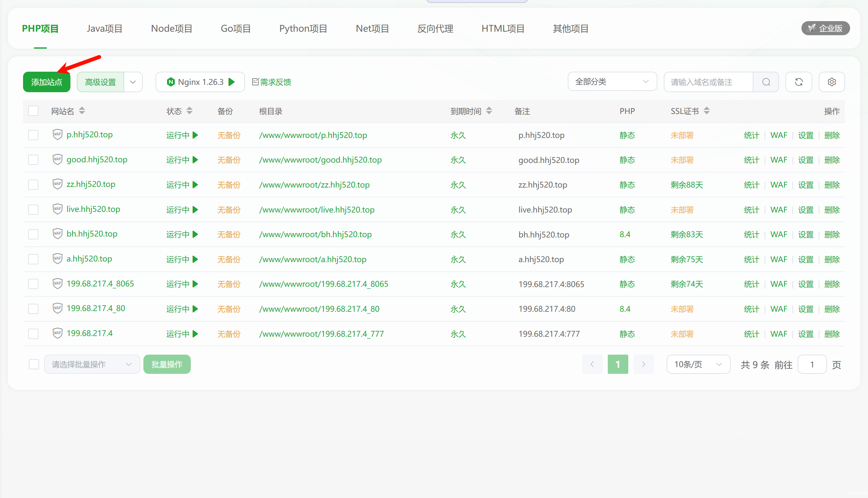Viewport: 868px width, 498px height.
Task: Open the table column settings gear
Action: pyautogui.click(x=832, y=82)
